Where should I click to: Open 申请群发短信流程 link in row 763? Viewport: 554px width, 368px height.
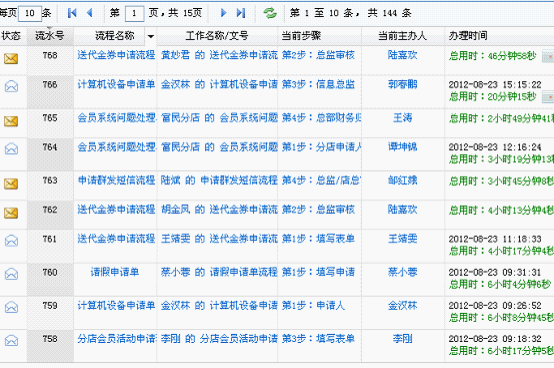pyautogui.click(x=116, y=180)
